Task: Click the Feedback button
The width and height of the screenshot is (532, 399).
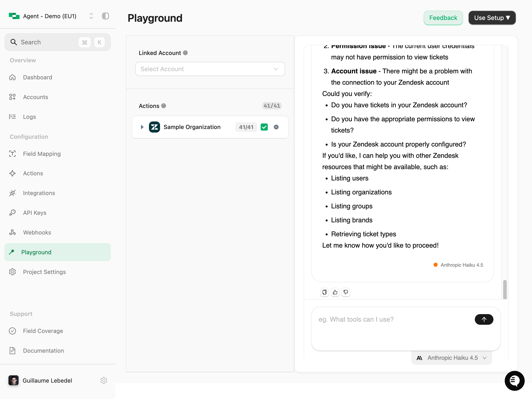Action: click(443, 18)
